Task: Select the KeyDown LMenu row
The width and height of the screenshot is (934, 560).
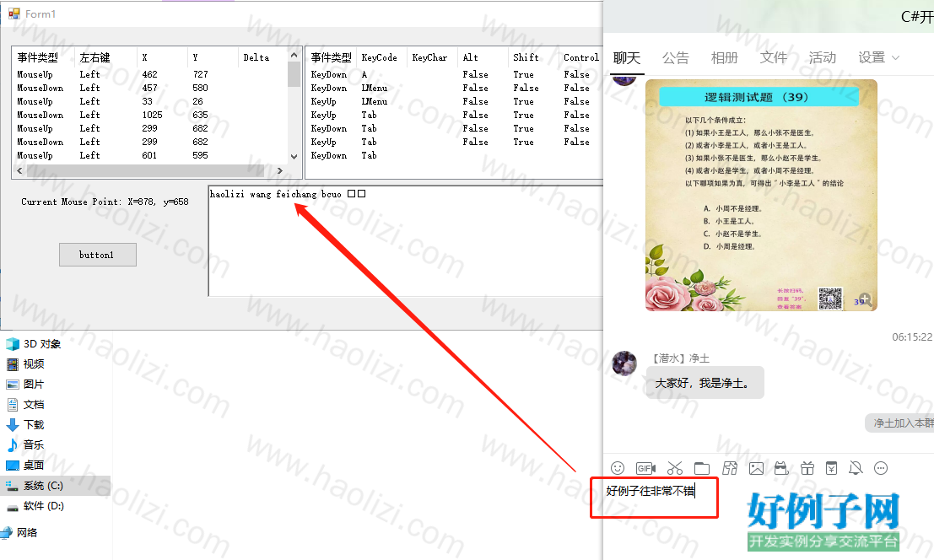Action: pyautogui.click(x=454, y=88)
